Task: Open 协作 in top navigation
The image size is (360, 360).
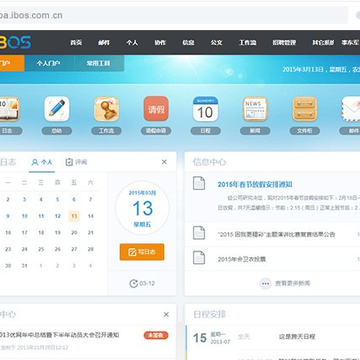Action: pos(160,43)
